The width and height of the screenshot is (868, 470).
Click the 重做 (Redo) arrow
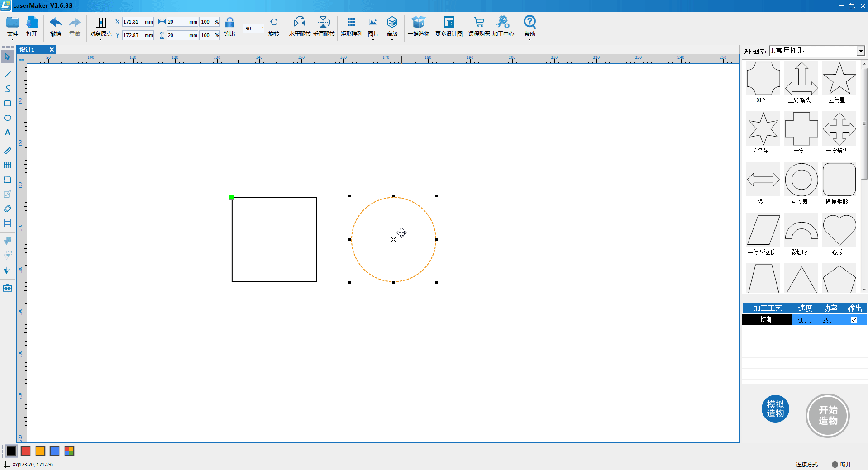click(x=75, y=23)
